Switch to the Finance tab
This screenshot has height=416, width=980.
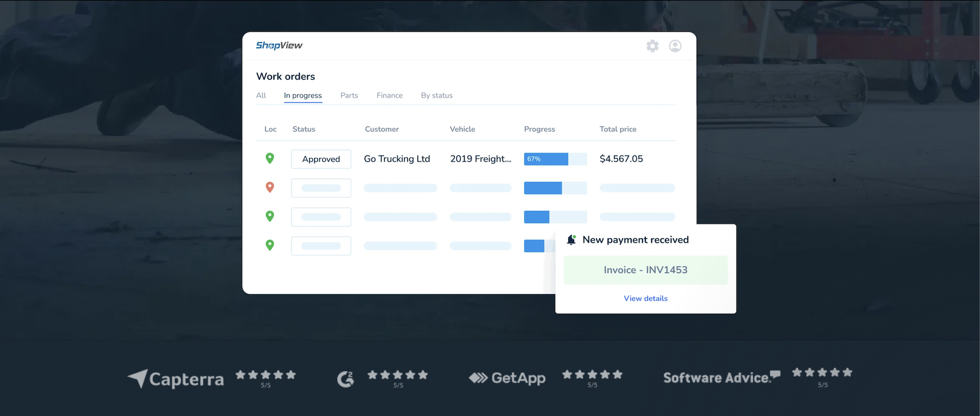pos(390,95)
